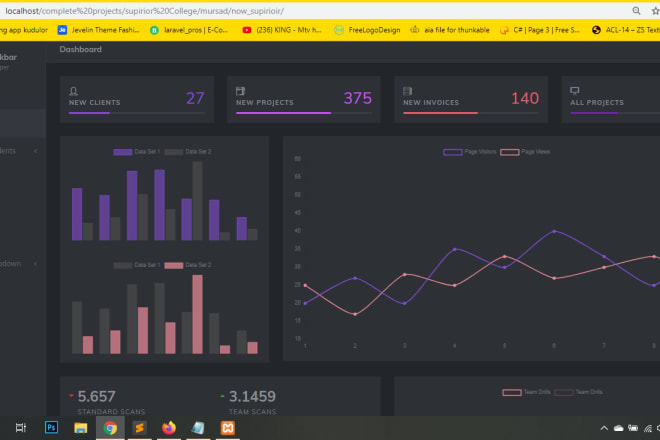
Task: Open the ACL-14 bookmark
Action: (x=625, y=30)
